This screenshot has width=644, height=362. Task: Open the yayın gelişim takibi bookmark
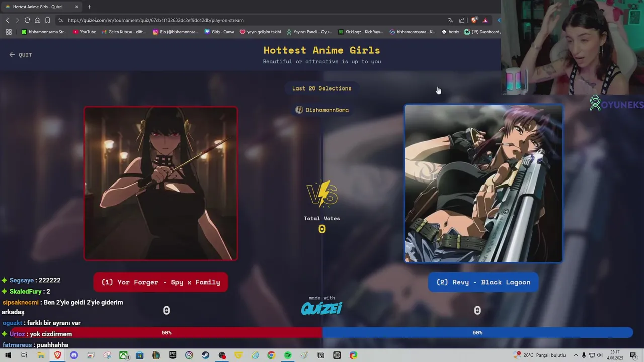(261, 32)
